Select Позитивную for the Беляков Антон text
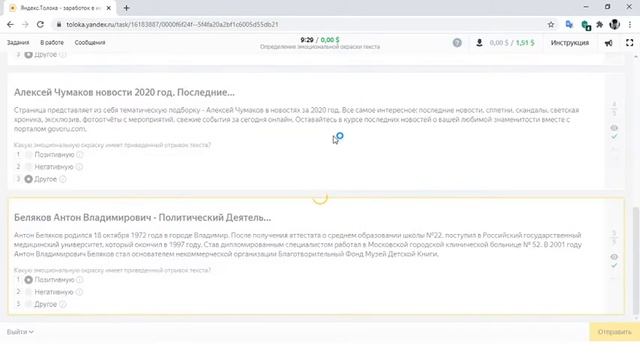Image resolution: width=640 pixels, height=360 pixels. tap(29, 280)
